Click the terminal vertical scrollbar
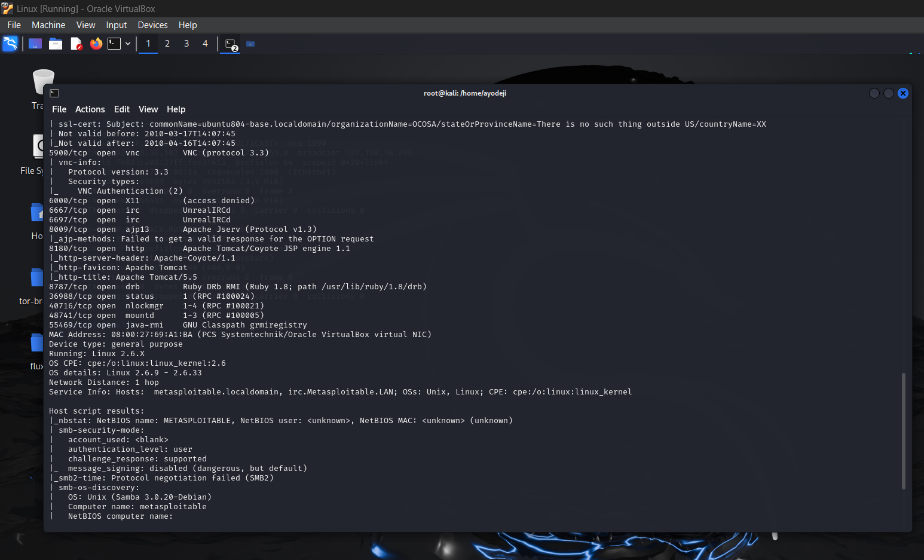Screen dimensions: 924x560 pyautogui.click(x=903, y=430)
